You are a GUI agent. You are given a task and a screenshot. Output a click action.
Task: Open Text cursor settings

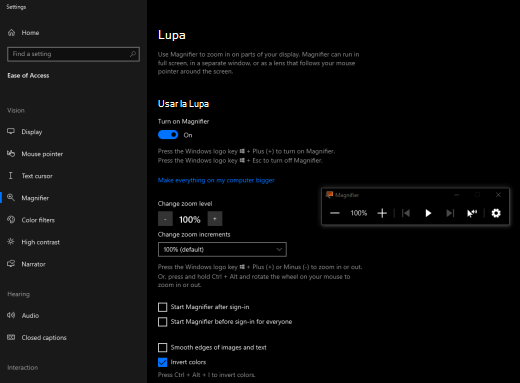tap(37, 176)
